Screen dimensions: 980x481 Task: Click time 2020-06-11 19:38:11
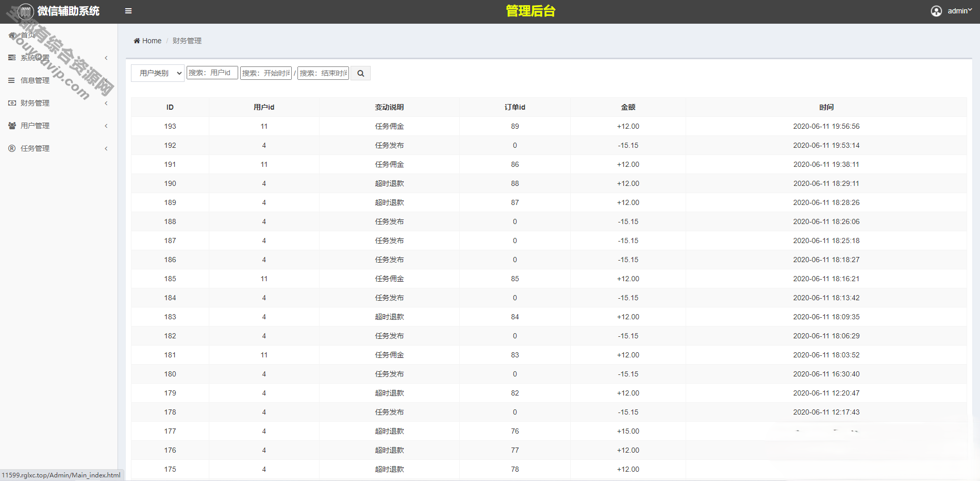click(826, 164)
